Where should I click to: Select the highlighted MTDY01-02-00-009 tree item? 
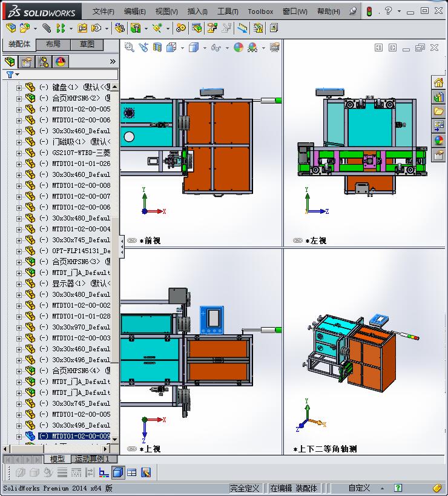(74, 436)
